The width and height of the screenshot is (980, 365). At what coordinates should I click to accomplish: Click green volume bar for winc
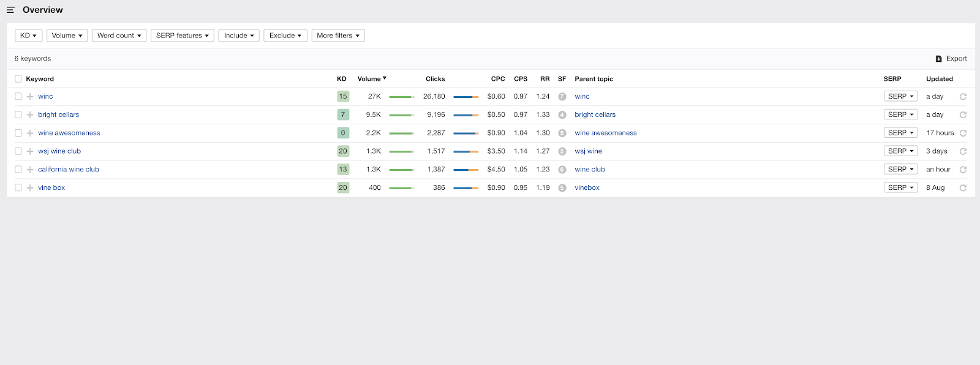402,97
